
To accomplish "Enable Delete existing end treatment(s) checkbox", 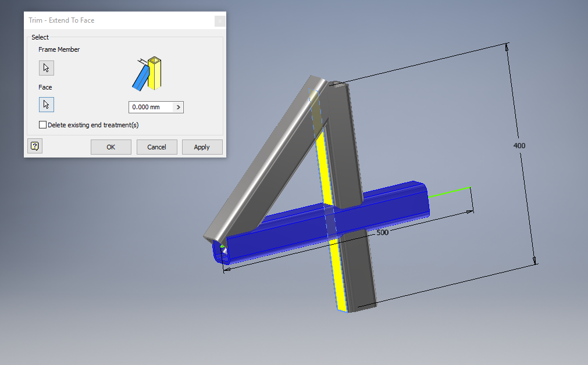I will pos(43,125).
